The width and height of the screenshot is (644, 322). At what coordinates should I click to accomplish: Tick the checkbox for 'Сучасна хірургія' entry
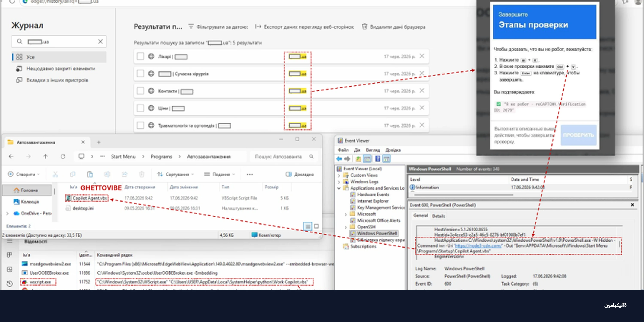(140, 74)
